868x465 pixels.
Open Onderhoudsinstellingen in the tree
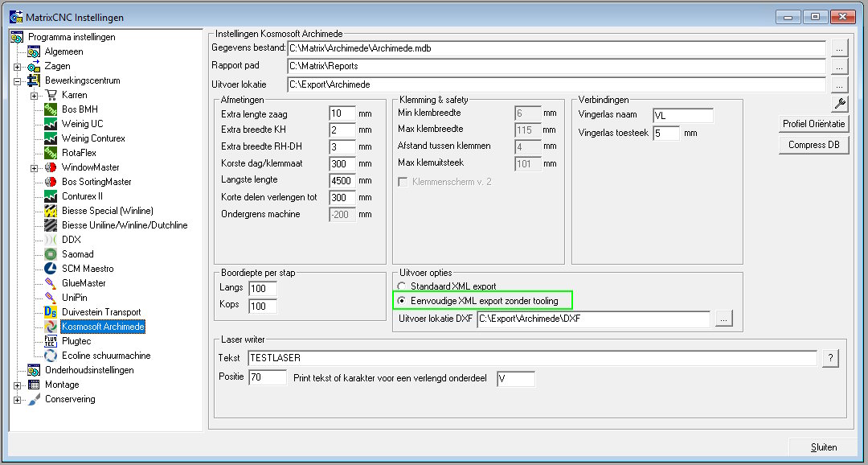pos(89,370)
